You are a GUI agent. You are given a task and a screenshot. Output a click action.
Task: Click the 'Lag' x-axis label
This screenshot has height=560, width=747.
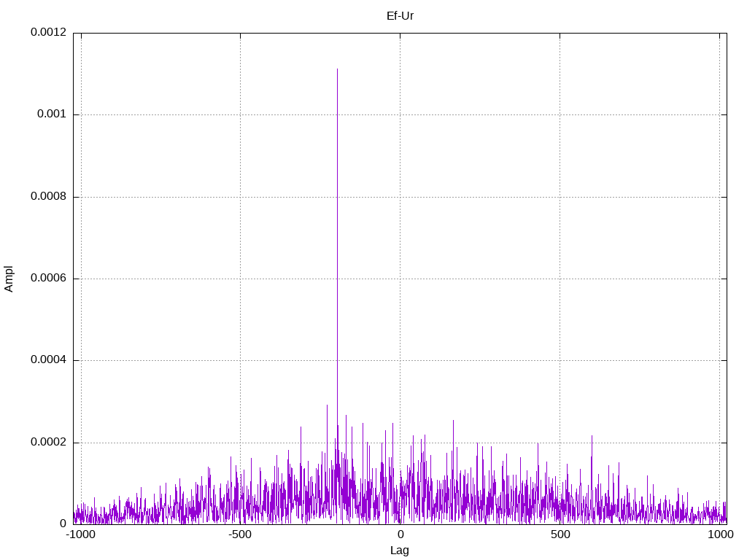pos(399,551)
